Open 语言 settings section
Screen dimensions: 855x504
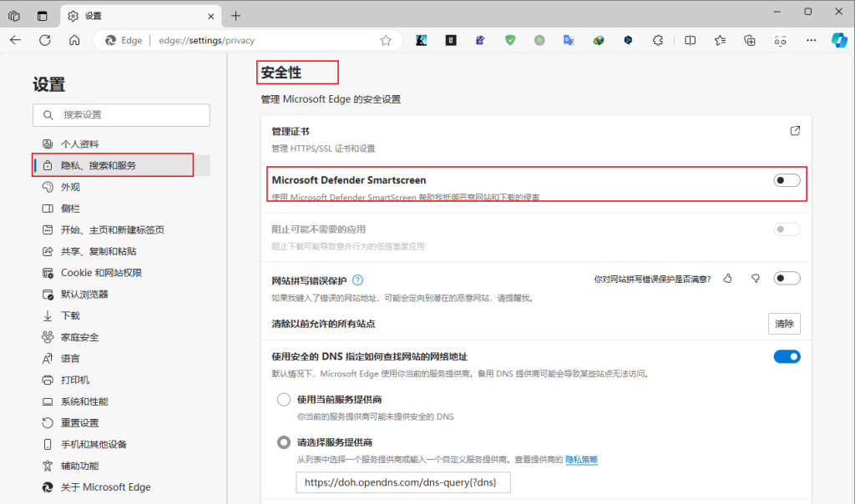(121, 359)
